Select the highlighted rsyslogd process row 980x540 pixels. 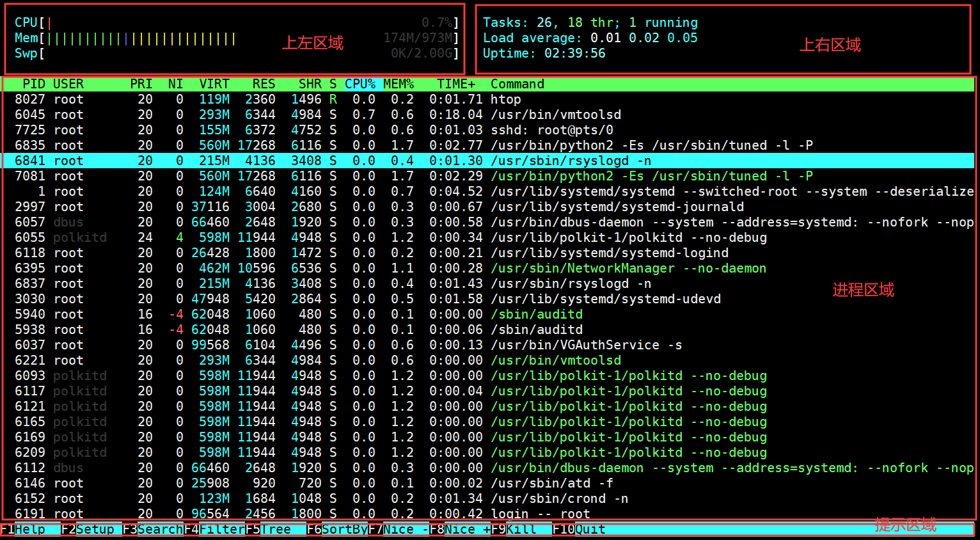click(x=256, y=161)
